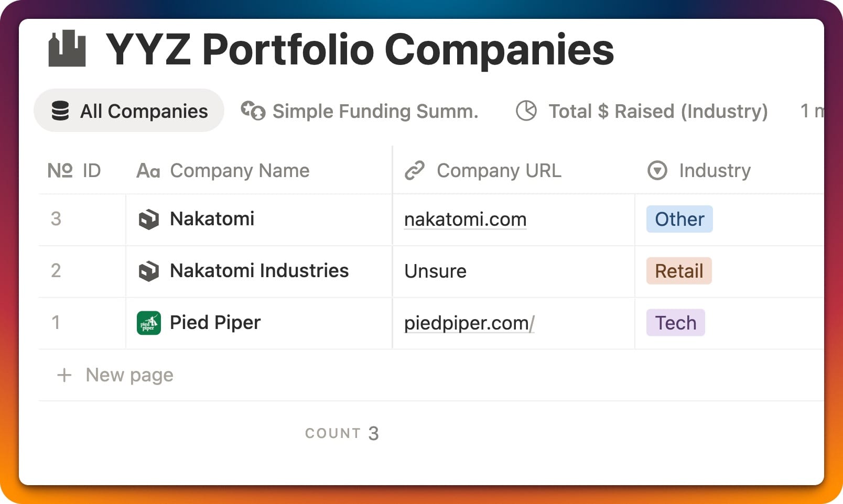
Task: Open the Company Name column header options
Action: [x=239, y=171]
